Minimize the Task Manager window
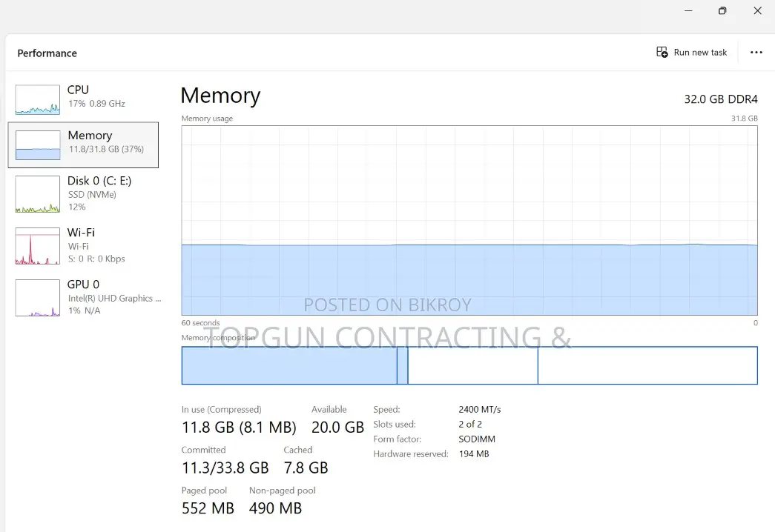Viewport: 775px width, 532px height. [x=688, y=10]
